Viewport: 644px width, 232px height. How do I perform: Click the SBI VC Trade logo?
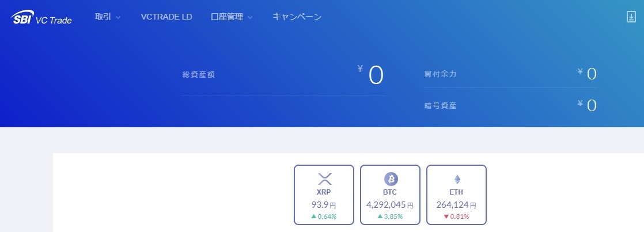pos(41,18)
